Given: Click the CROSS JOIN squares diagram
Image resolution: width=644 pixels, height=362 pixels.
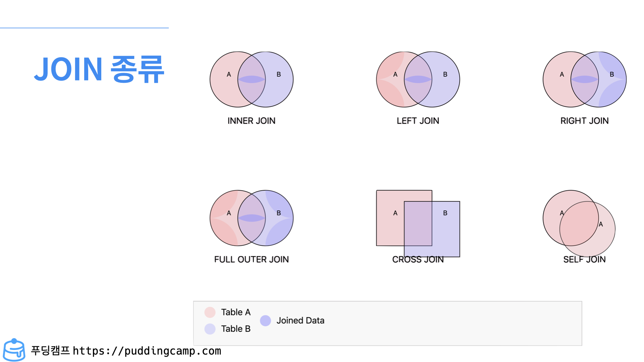Looking at the screenshot, I should (418, 224).
